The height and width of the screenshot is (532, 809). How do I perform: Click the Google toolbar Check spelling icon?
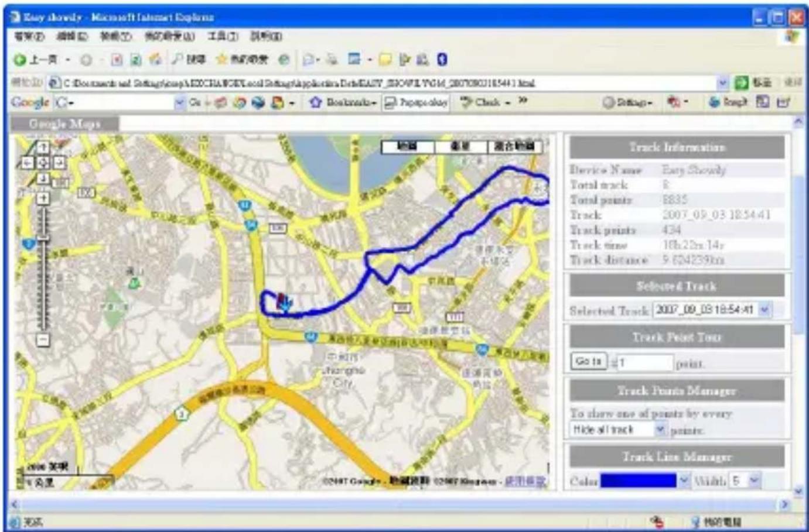[466, 102]
